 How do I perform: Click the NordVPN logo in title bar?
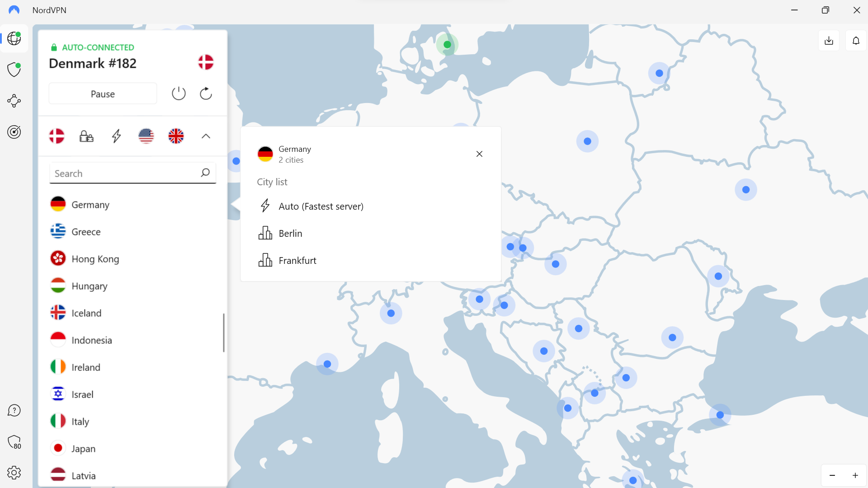[14, 10]
